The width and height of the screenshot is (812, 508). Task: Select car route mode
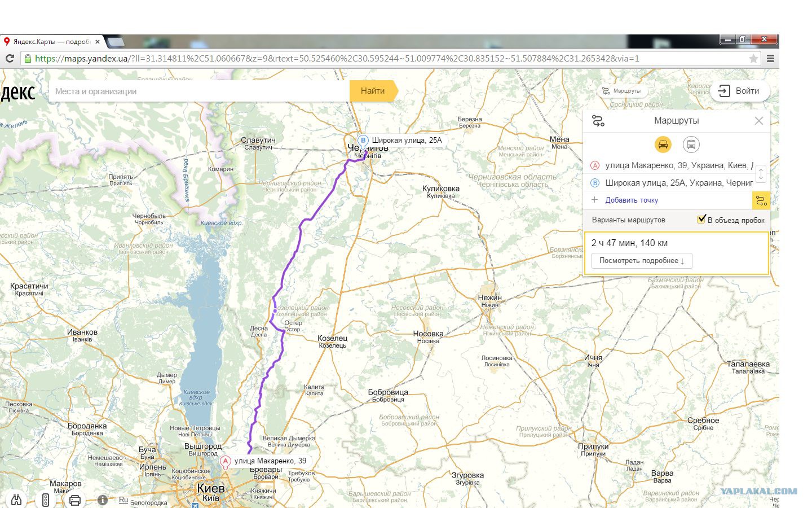(x=663, y=144)
